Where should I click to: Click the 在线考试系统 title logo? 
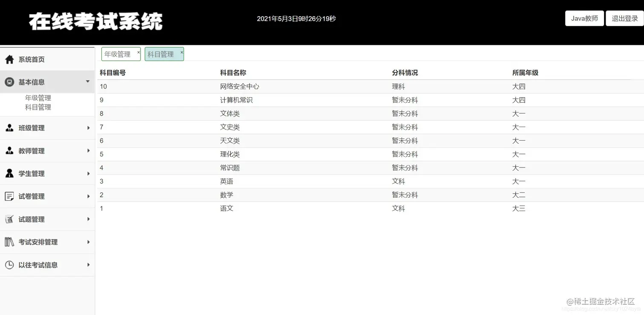[x=96, y=21]
